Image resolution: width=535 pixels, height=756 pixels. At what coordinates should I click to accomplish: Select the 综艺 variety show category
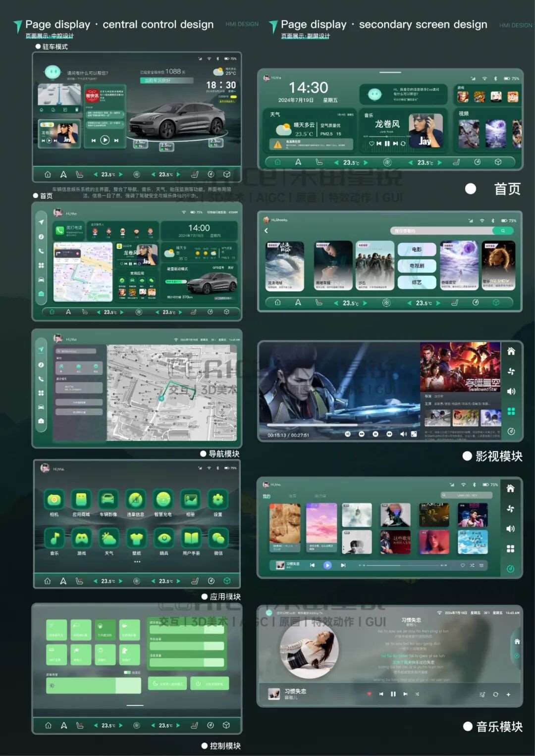point(417,282)
